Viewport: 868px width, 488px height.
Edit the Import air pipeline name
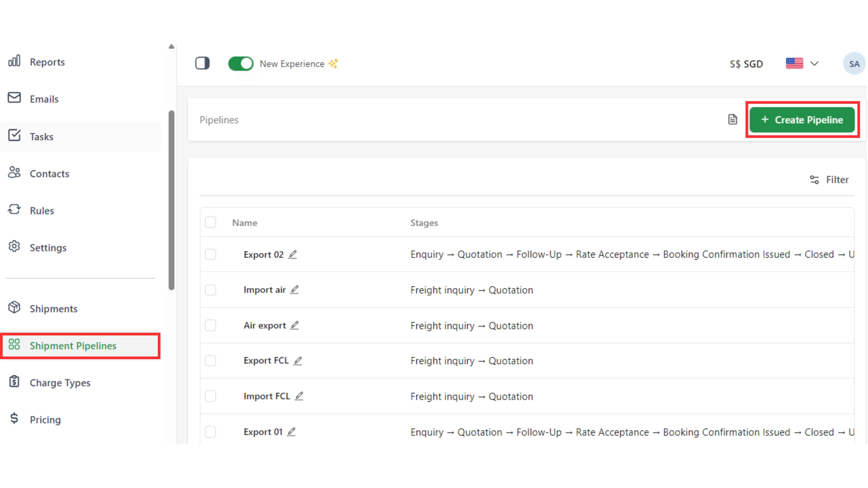pyautogui.click(x=294, y=290)
